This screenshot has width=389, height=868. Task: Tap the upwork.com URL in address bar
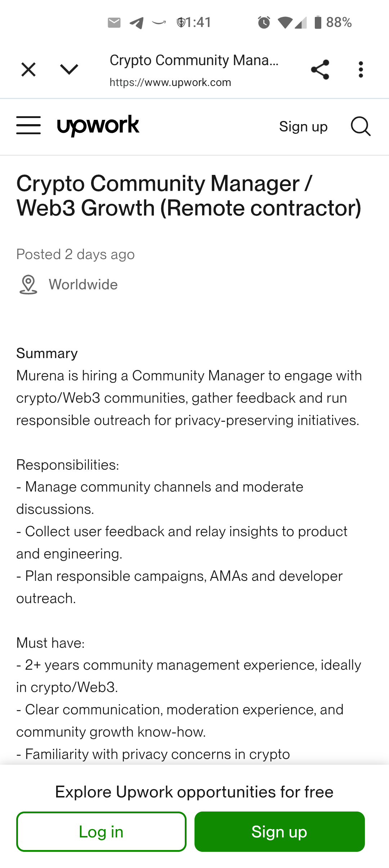170,82
